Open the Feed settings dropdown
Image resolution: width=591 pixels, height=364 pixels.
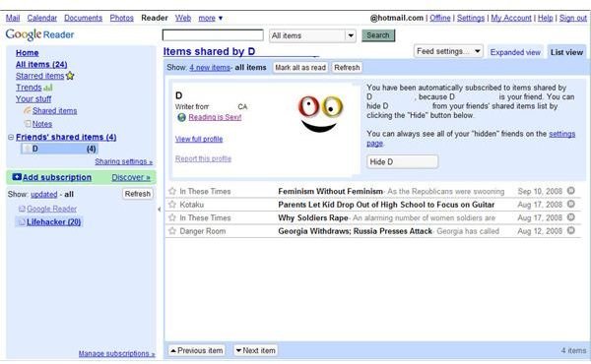tap(448, 51)
